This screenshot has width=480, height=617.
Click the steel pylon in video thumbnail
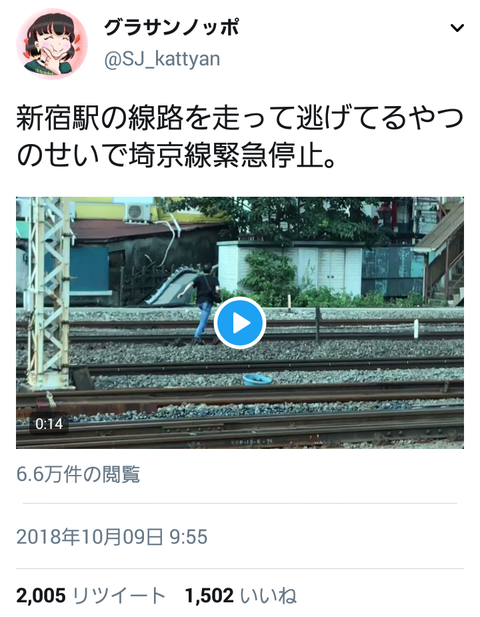(x=47, y=291)
